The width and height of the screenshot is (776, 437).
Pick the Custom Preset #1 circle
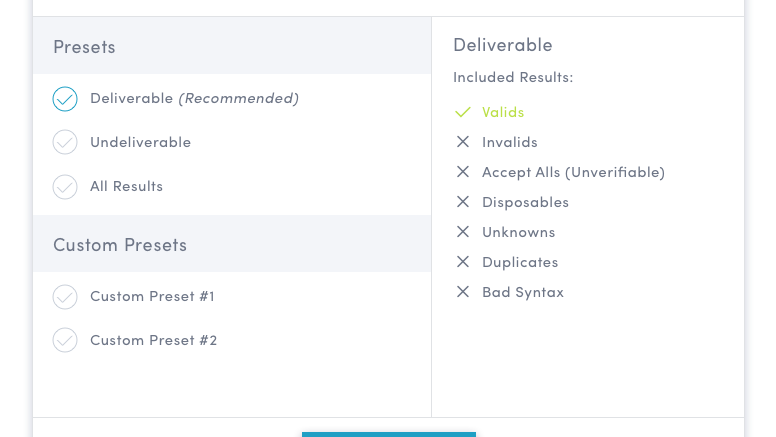coord(65,297)
